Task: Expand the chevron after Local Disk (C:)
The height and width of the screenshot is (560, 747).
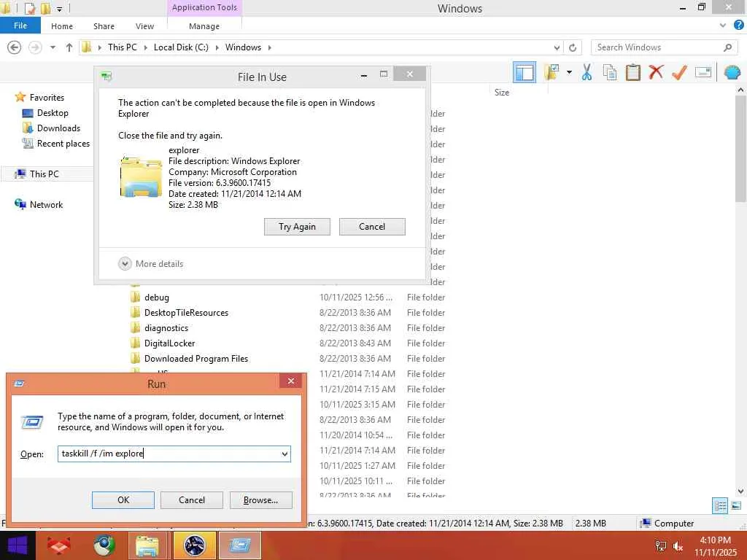Action: [x=217, y=47]
